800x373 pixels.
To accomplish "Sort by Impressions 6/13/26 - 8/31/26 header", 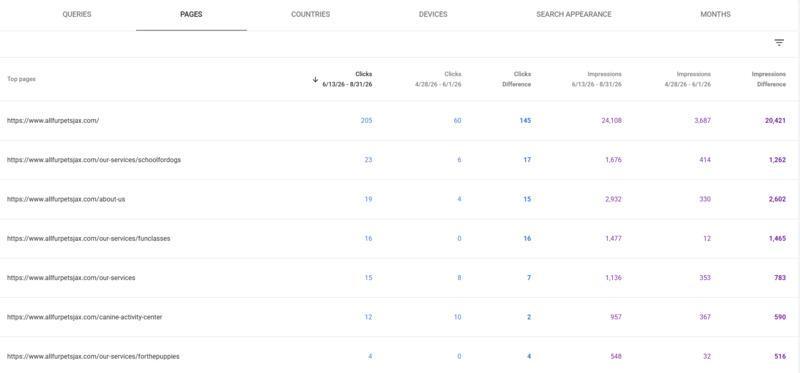I will [x=597, y=79].
